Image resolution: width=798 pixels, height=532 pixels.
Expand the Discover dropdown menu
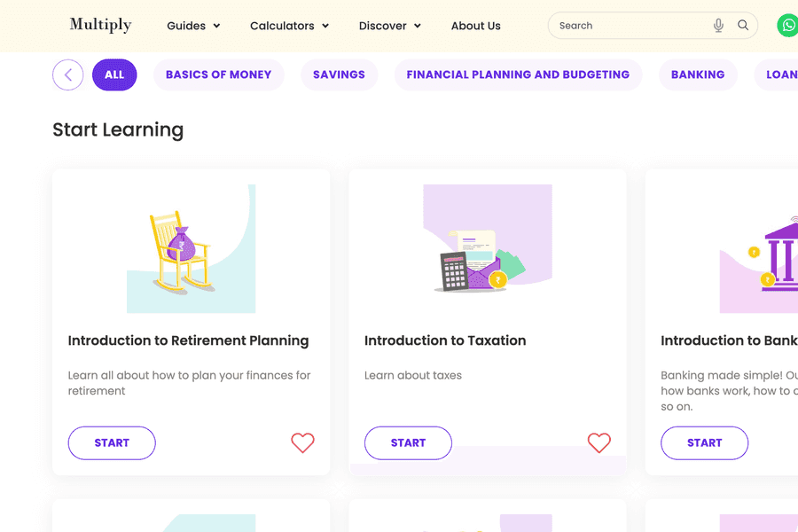[389, 26]
